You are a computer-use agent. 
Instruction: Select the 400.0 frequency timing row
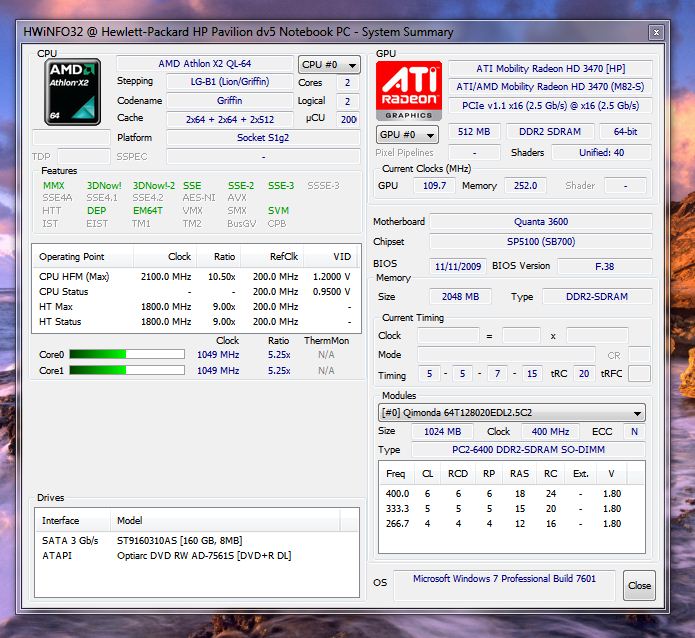click(x=511, y=493)
